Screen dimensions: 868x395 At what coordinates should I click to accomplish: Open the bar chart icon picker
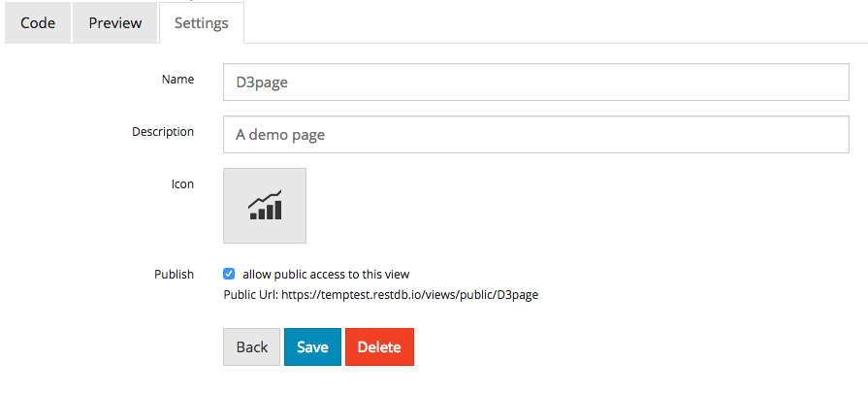(x=265, y=206)
